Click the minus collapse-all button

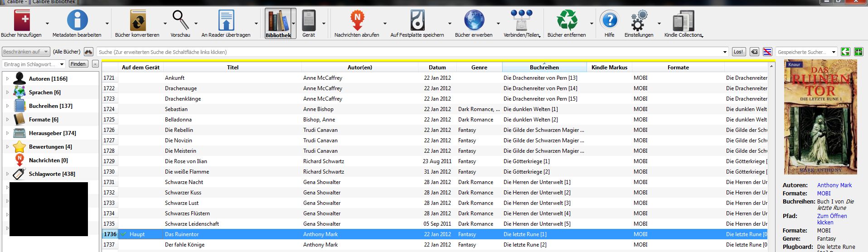point(95,64)
